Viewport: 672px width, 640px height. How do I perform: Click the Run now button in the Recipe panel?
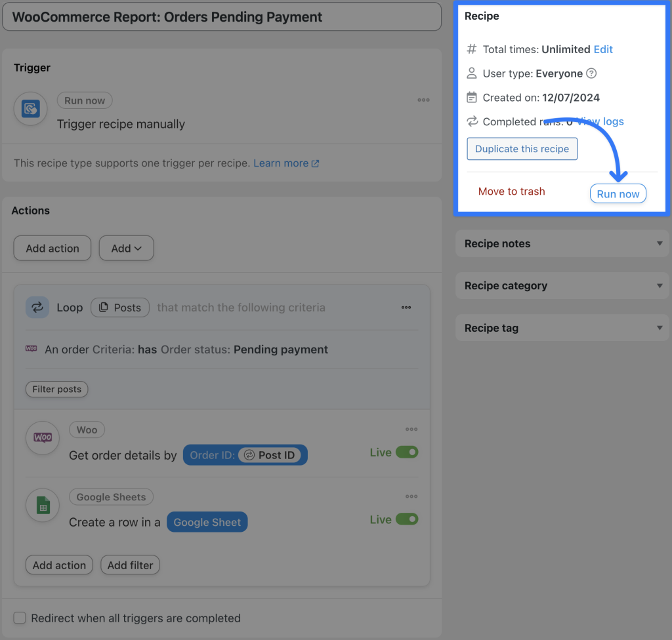pos(618,193)
